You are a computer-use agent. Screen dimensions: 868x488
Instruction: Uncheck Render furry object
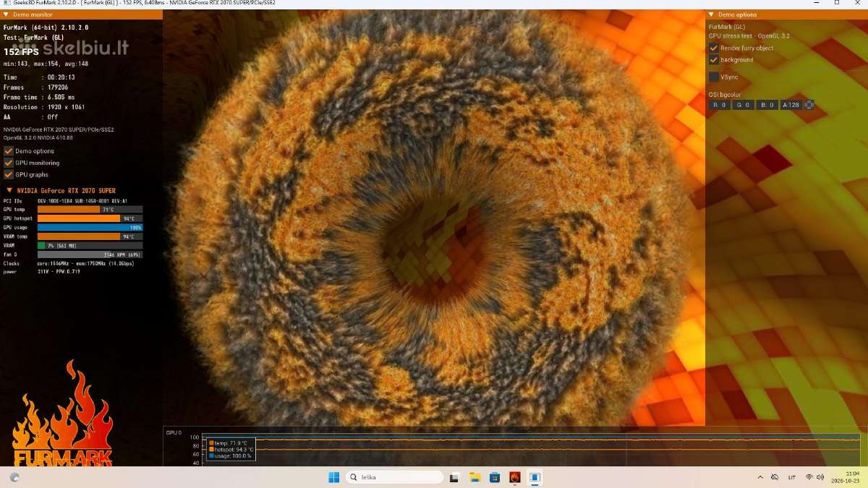click(x=714, y=48)
